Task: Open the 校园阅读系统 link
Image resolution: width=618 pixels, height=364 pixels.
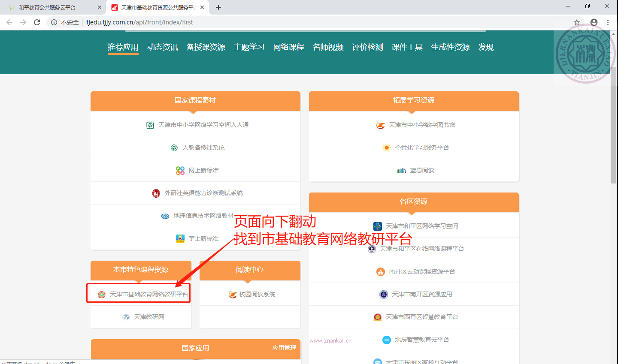Action: [257, 294]
